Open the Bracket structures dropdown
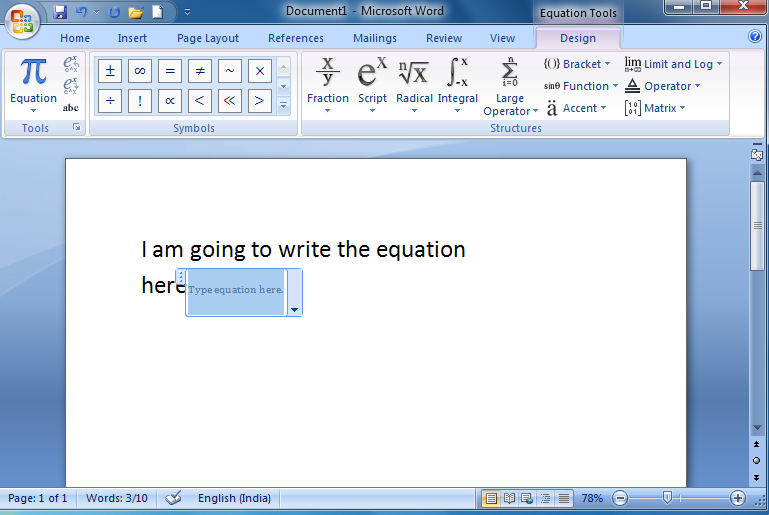Image resolution: width=769 pixels, height=515 pixels. pos(577,64)
